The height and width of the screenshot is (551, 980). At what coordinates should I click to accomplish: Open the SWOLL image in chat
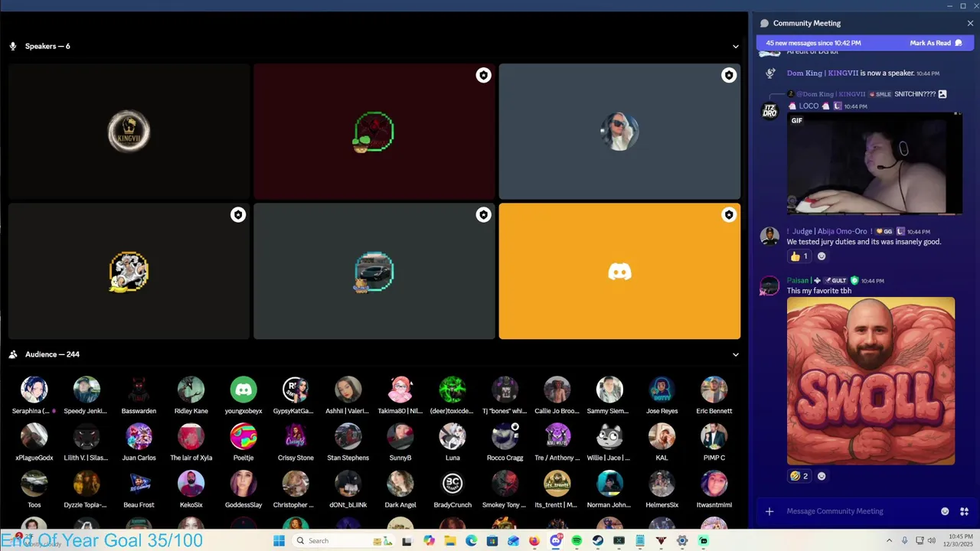pos(871,381)
